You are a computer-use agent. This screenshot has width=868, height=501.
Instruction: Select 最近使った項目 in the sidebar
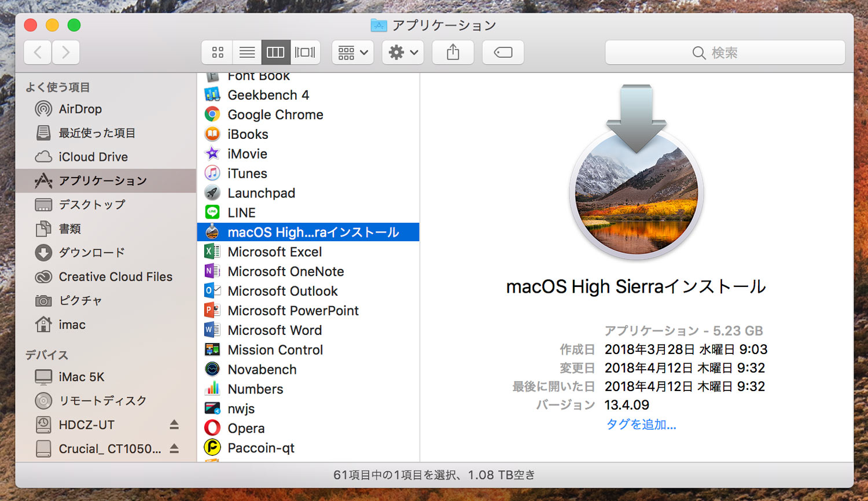pos(106,133)
